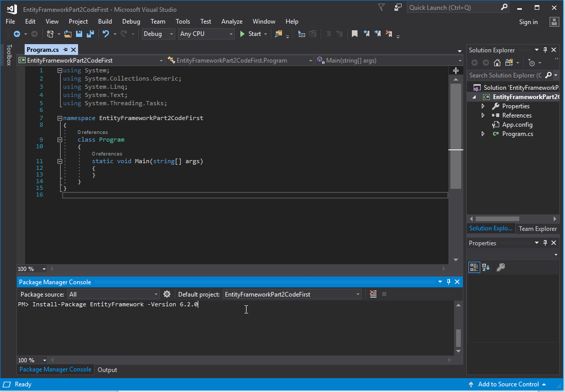Switch to the Output tab
The image size is (565, 392).
(107, 369)
